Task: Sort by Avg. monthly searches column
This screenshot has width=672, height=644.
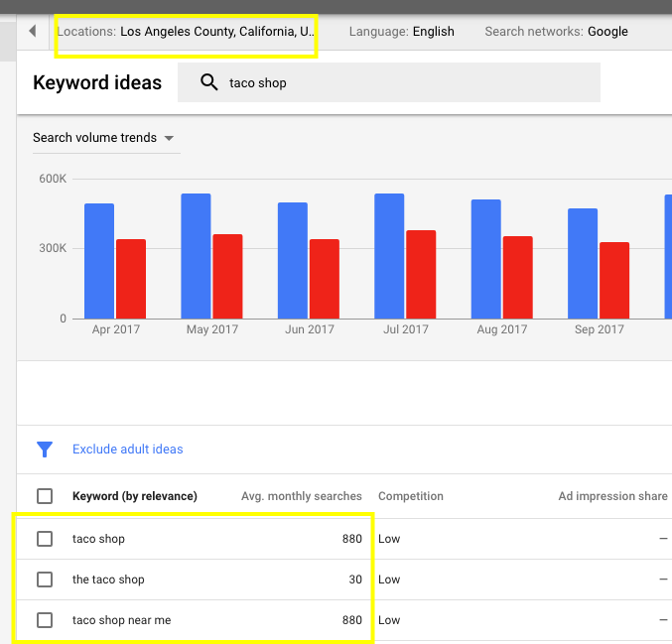Action: tap(301, 496)
